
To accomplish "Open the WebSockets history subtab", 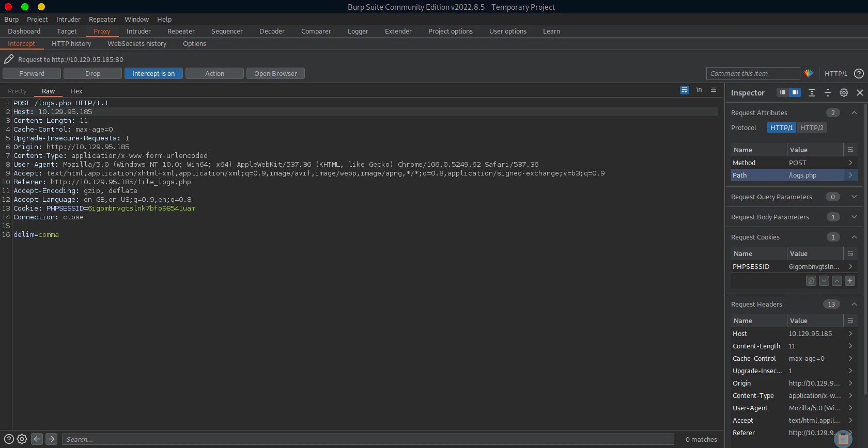I will [137, 43].
